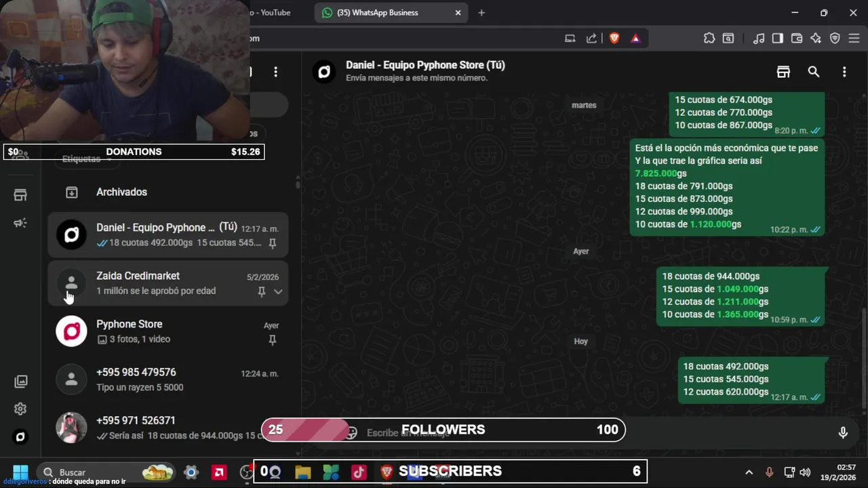
Task: Click the conversation scrollbar
Action: [x=863, y=359]
